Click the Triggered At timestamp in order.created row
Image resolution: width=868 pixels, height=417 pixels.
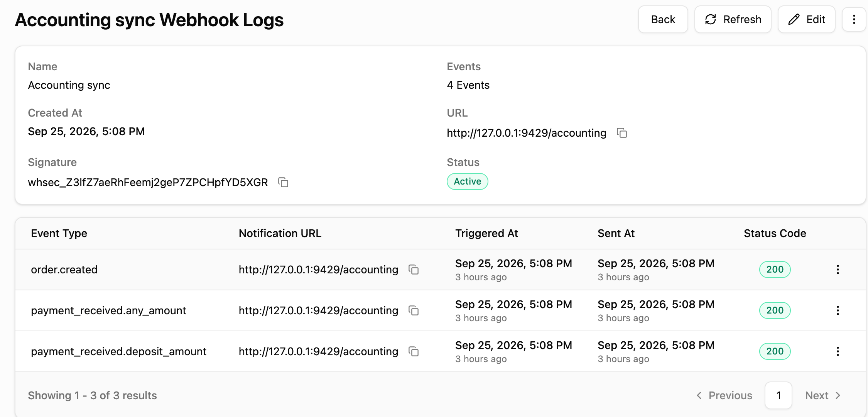[x=513, y=263]
